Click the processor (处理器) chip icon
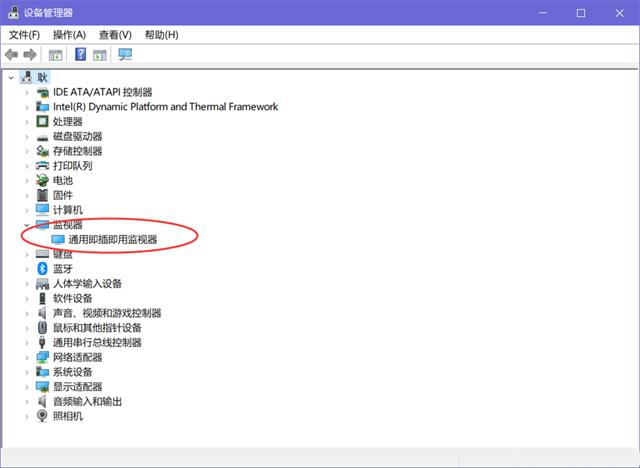This screenshot has width=640, height=468. click(43, 121)
